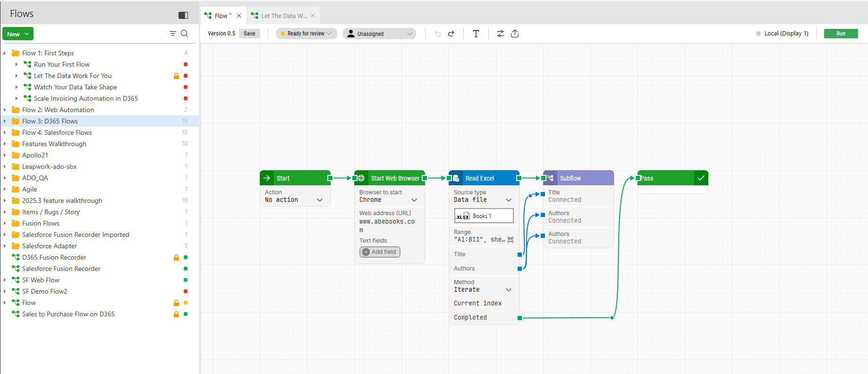Screen dimensions: 868x374
Task: Open the Unassigned assignee dropdown
Action: coord(379,34)
